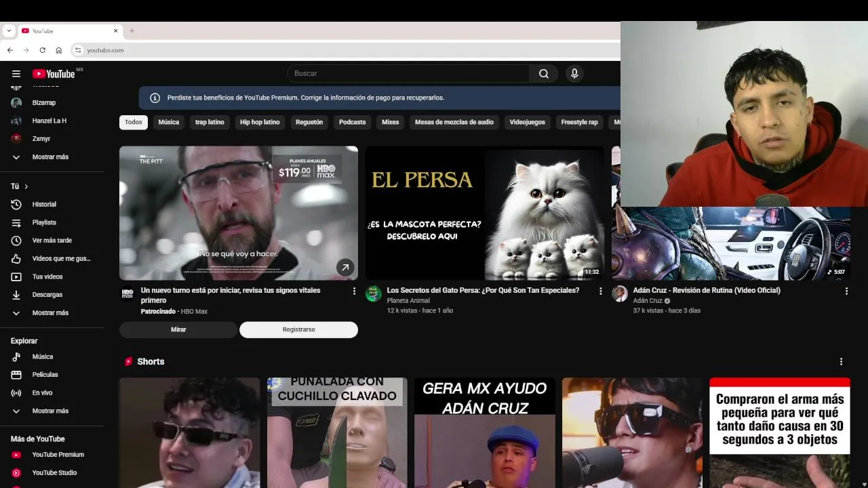
Task: Click the Registrarse ad button
Action: [298, 329]
